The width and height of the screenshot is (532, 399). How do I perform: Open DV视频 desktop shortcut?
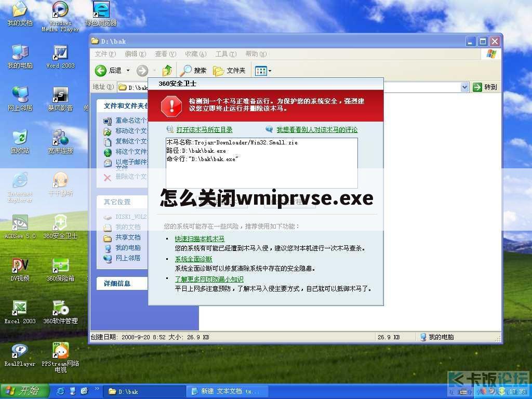(x=20, y=270)
